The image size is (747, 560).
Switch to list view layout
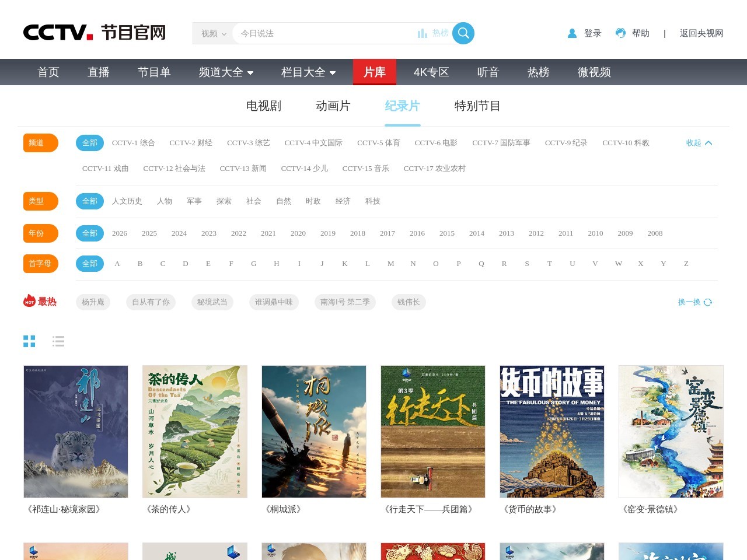pos(58,341)
